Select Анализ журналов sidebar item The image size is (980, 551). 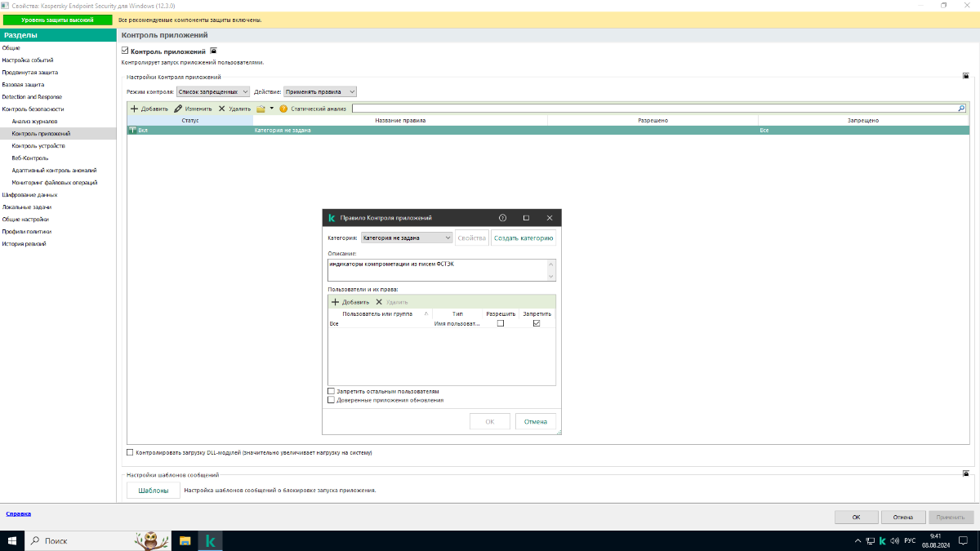[34, 121]
